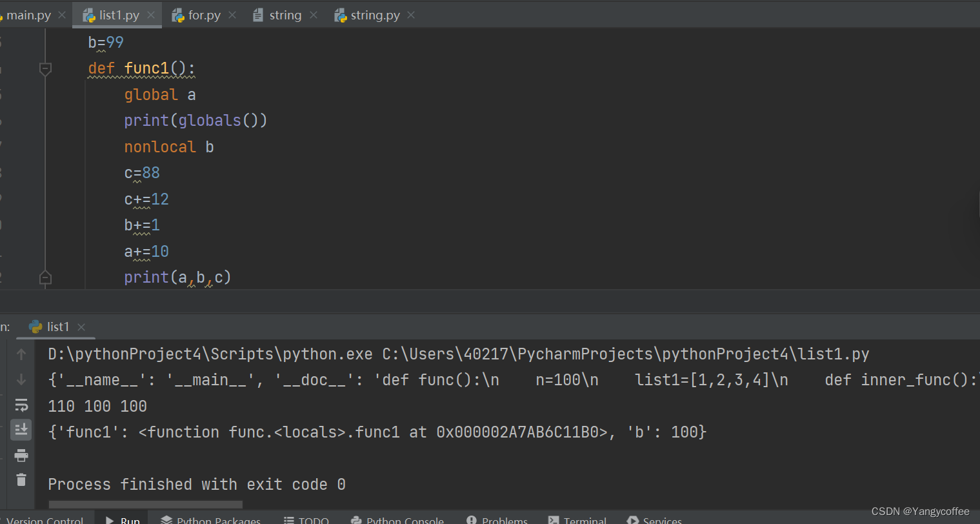Open the TODO tool window
Image resolution: width=980 pixels, height=524 pixels.
307,520
